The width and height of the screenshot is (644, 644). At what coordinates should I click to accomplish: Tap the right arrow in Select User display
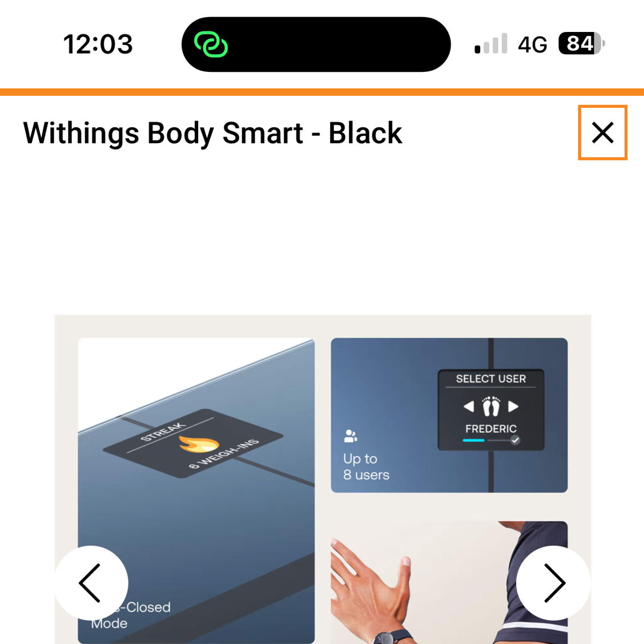513,406
